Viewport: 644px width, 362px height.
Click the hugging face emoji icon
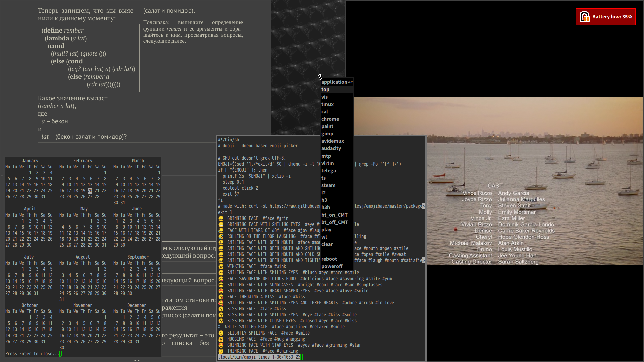coord(221,339)
